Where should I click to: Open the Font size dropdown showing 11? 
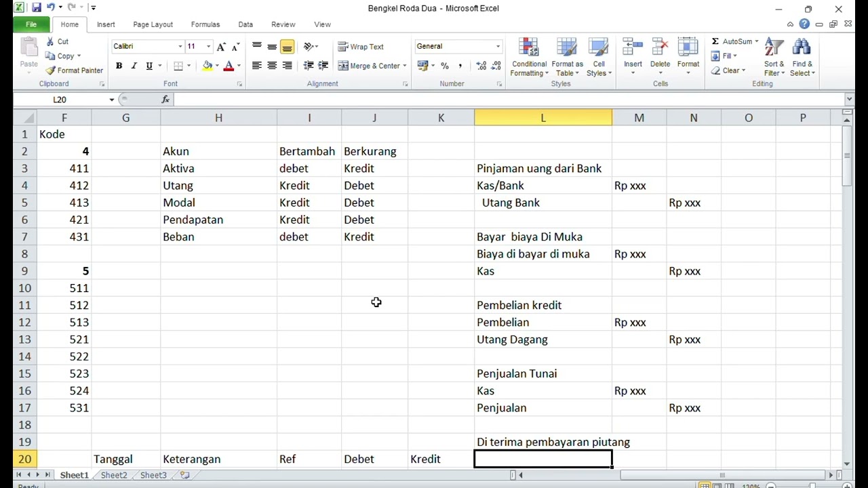208,46
